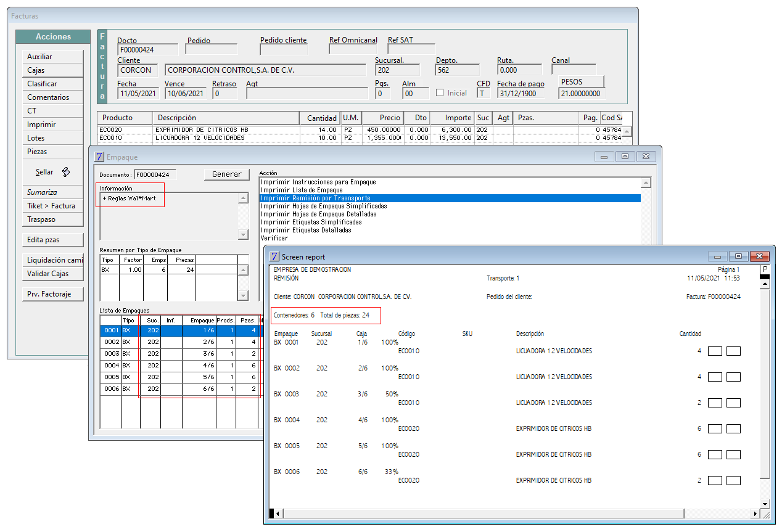Viewport: 782px width, 532px height.
Task: Select the EC0020 product row in Facturas
Action: click(x=360, y=130)
